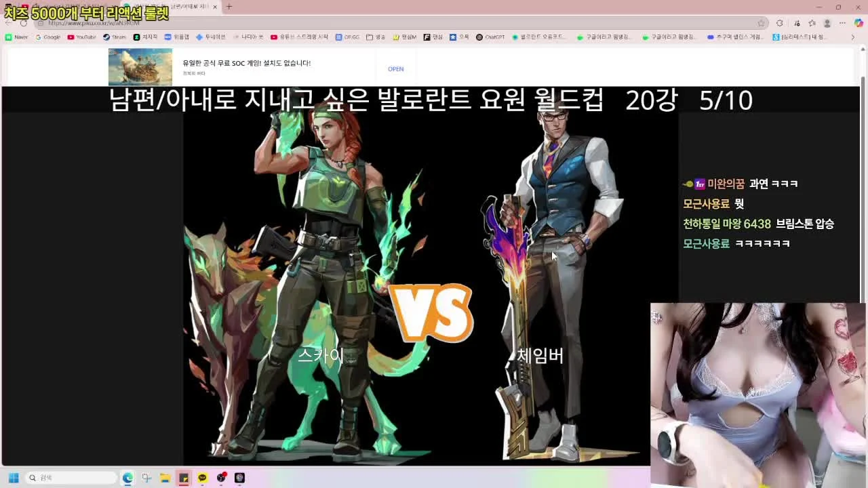Open File Explorer from taskbar
This screenshot has width=868, height=488.
click(x=165, y=478)
